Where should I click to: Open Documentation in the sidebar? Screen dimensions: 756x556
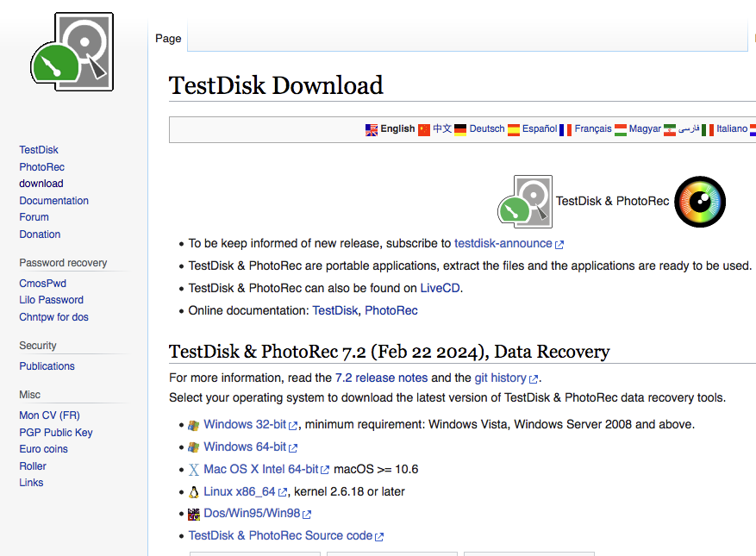(54, 201)
